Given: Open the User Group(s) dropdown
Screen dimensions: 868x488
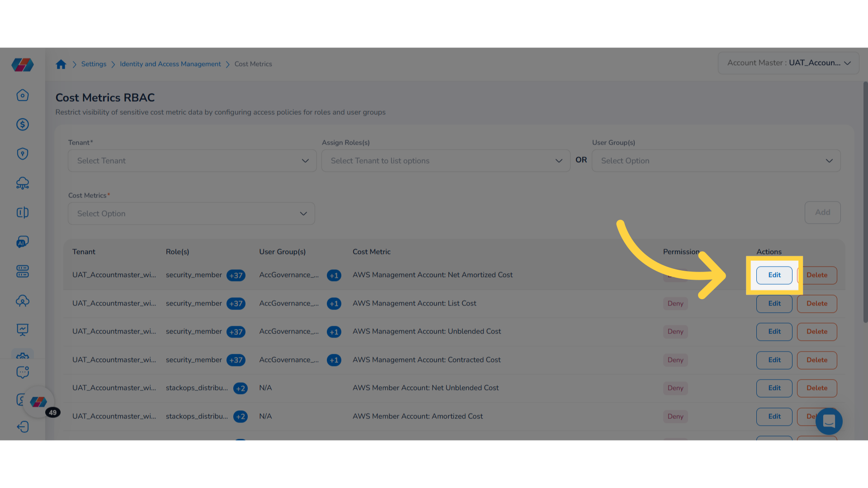Looking at the screenshot, I should 716,161.
